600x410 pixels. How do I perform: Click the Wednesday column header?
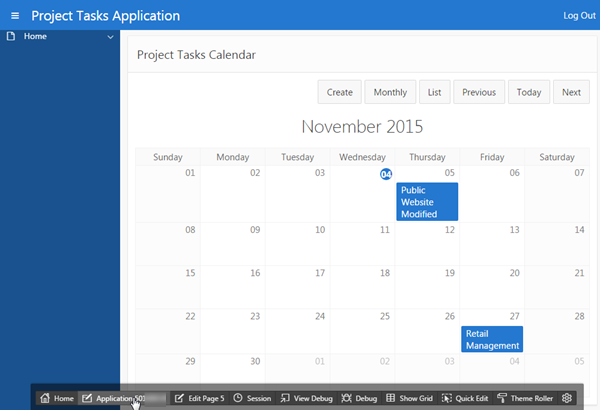pos(362,157)
